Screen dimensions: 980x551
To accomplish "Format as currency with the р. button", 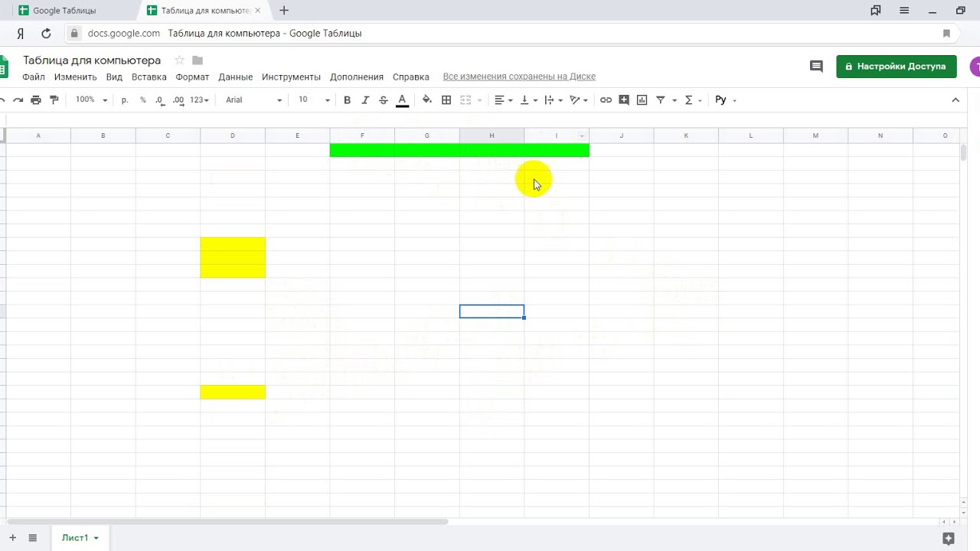I will 125,100.
